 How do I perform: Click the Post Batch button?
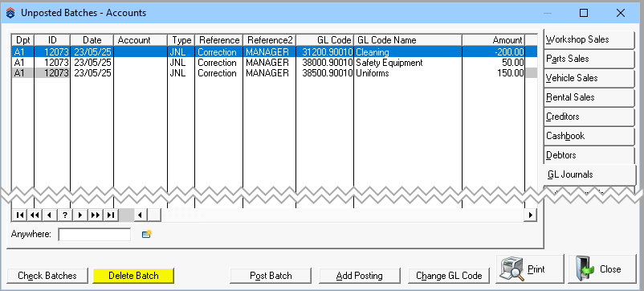click(271, 276)
